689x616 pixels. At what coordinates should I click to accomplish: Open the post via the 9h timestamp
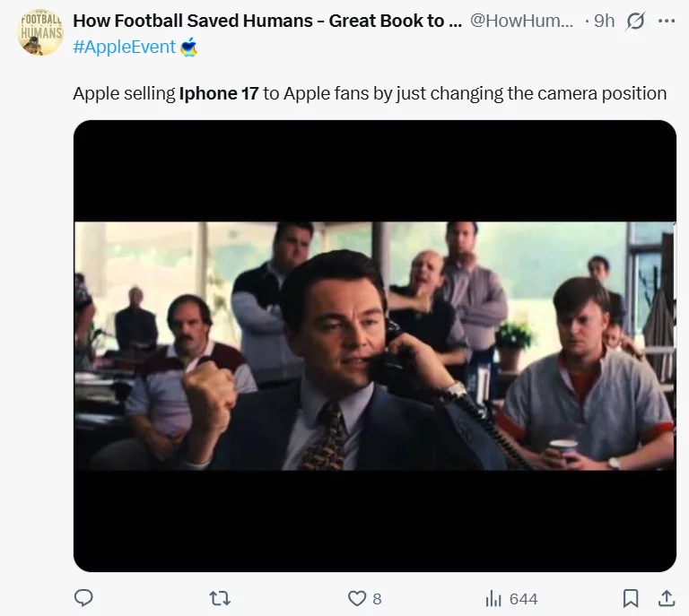pos(605,21)
